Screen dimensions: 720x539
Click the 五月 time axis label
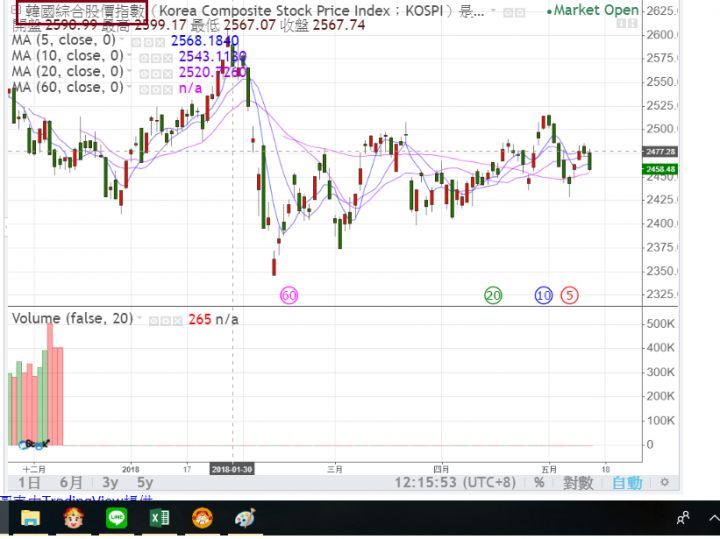coord(549,469)
